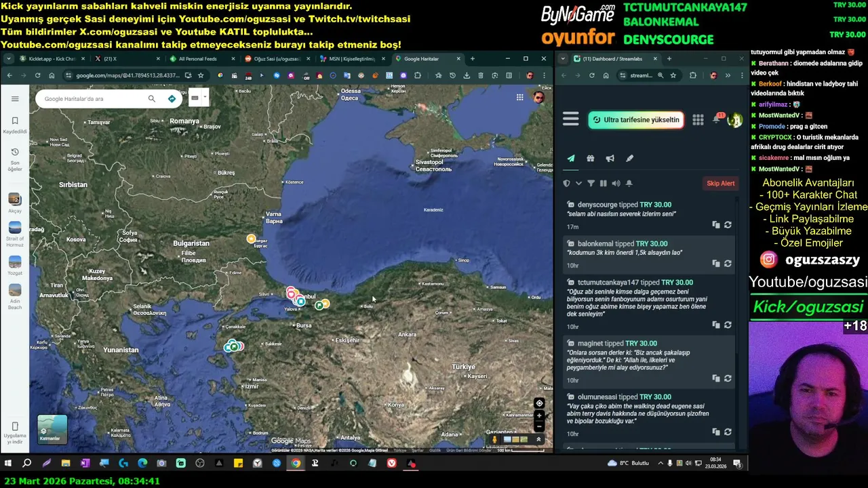Copy the balonkemal tip message
This screenshot has height=488, width=868.
pyautogui.click(x=715, y=264)
